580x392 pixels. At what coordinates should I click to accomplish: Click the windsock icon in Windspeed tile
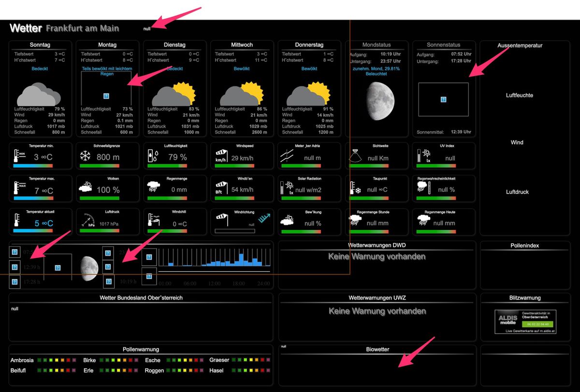coord(221,155)
